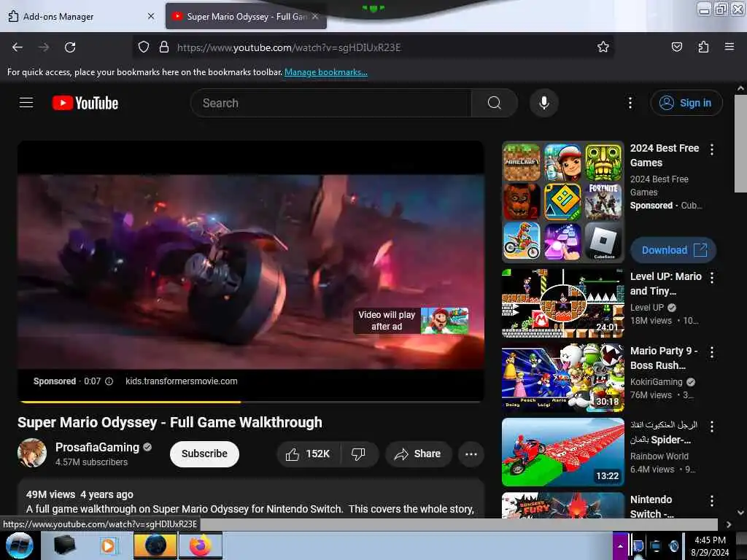Visit kids.transformersmovie.com ad link
This screenshot has height=560, width=747.
pos(182,381)
